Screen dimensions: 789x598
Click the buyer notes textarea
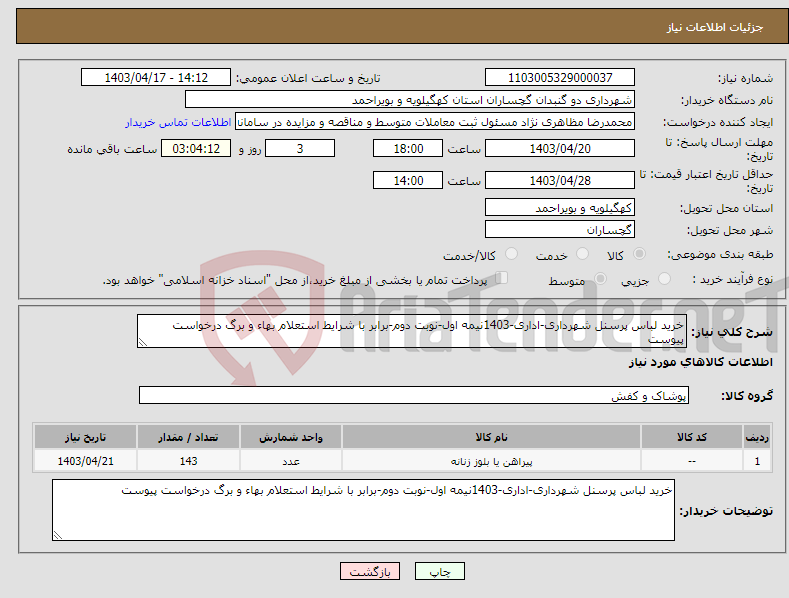coord(363,510)
